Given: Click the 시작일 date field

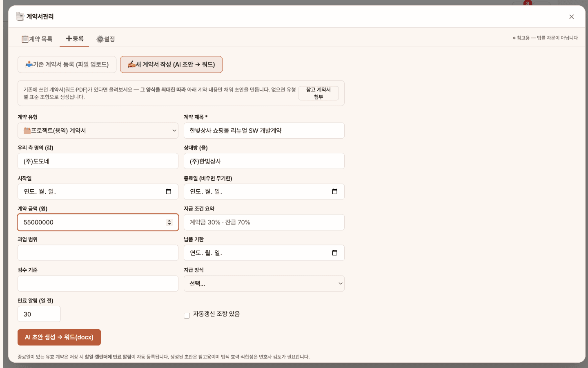Looking at the screenshot, I should [98, 192].
